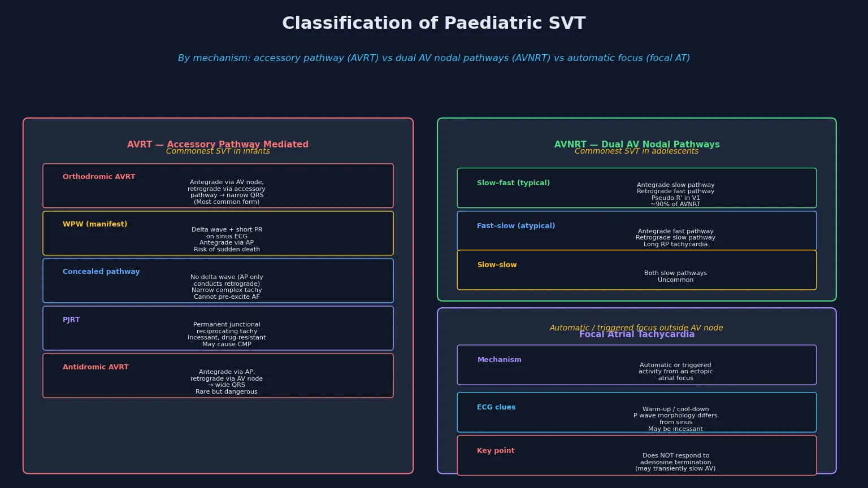868x488 pixels.
Task: Click the 'Long RP tachycardia' description block
Action: pyautogui.click(x=675, y=238)
